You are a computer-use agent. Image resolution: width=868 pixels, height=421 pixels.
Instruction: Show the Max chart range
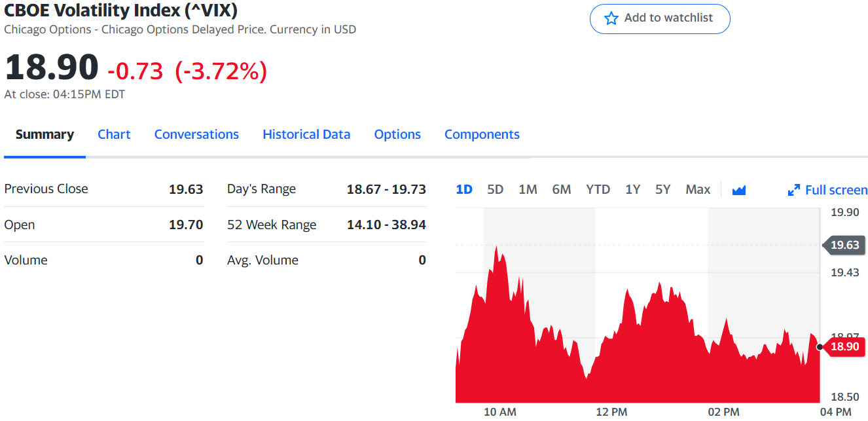698,189
